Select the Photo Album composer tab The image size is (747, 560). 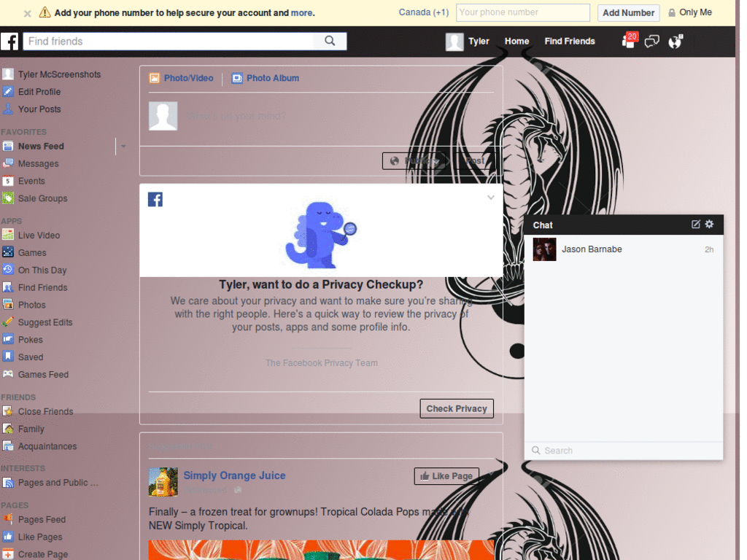click(x=266, y=78)
